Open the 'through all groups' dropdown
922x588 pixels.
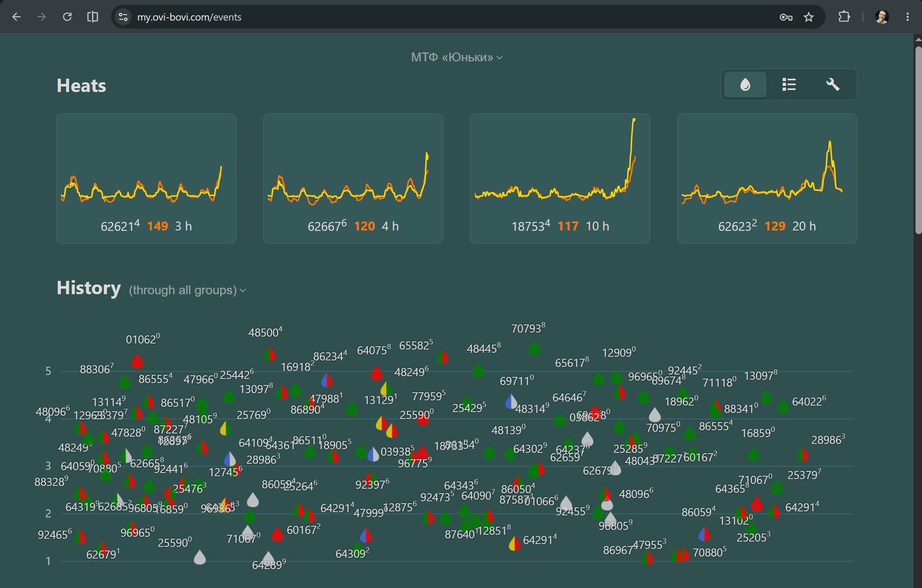coord(187,290)
